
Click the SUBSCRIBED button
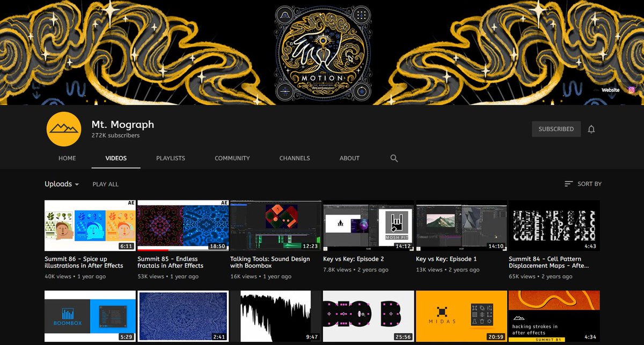[556, 129]
